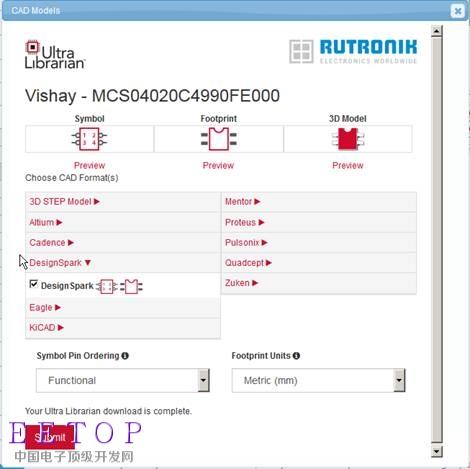Open the Metric (mm) units dropdown
The height and width of the screenshot is (469, 470).
click(319, 380)
